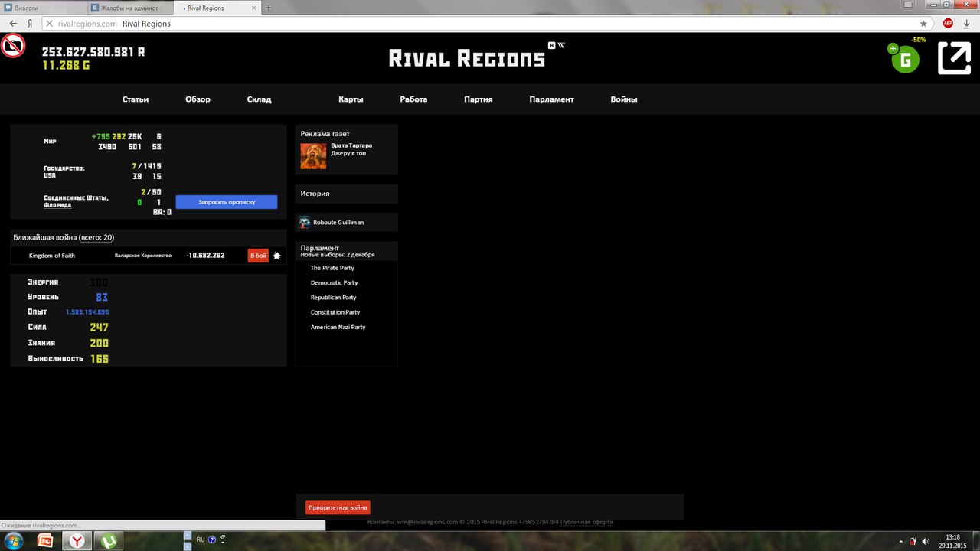Click the 11.268 G gold balance
The width and height of the screenshot is (980, 551).
tap(66, 66)
